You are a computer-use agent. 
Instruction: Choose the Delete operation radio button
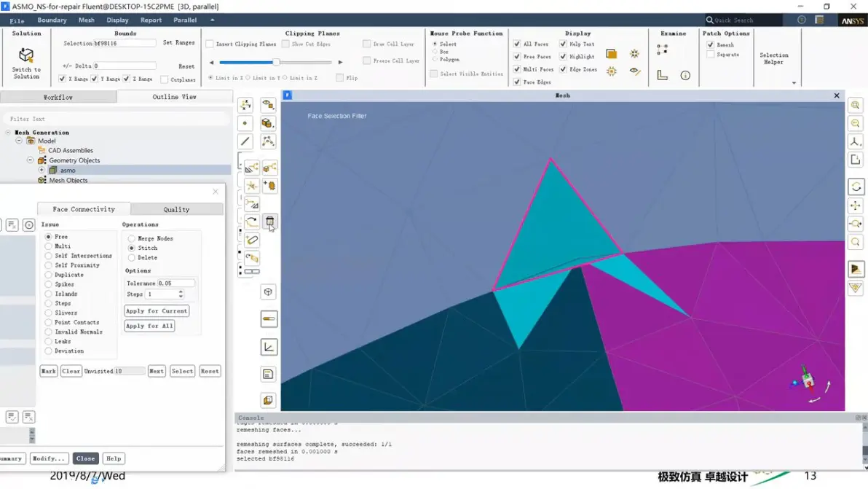pos(132,257)
